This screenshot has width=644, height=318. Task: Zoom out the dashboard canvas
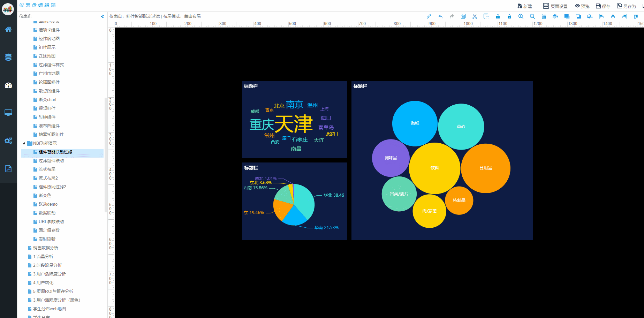click(532, 16)
